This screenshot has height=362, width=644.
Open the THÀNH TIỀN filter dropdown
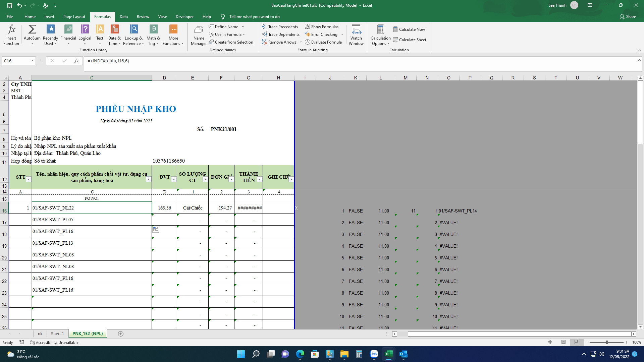click(260, 179)
